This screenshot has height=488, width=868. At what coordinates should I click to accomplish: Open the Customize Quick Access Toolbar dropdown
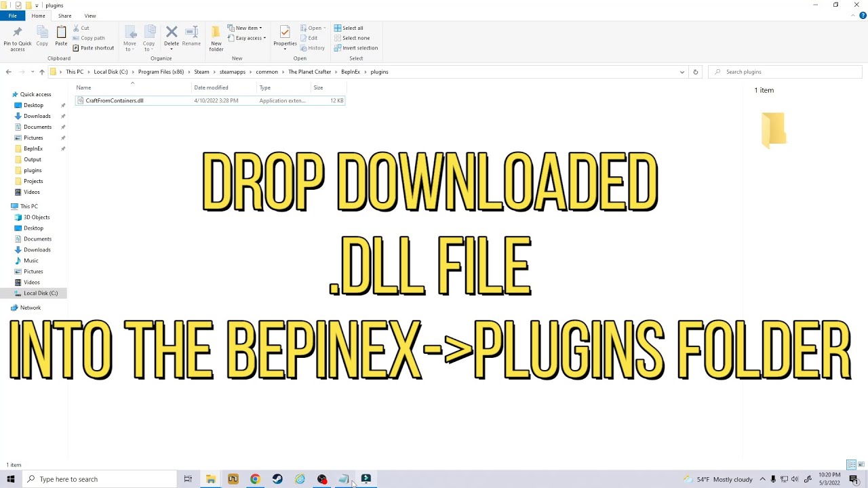tap(36, 5)
